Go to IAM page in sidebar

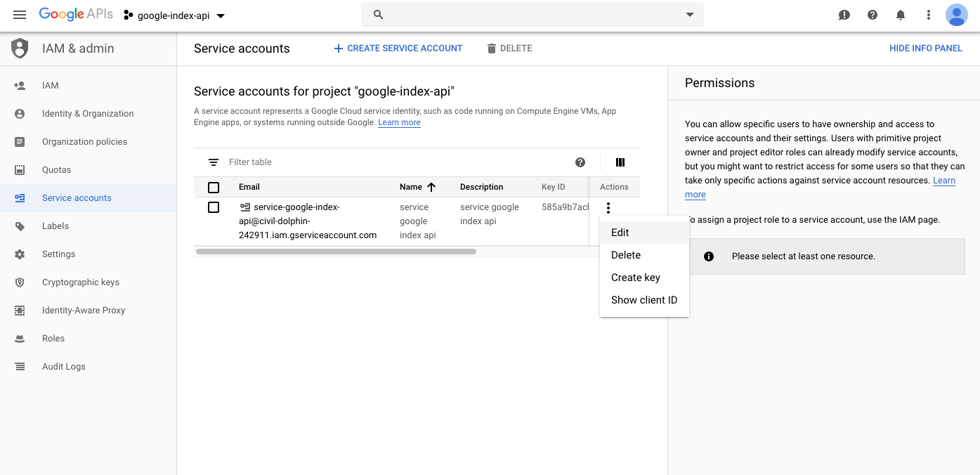click(x=88, y=86)
